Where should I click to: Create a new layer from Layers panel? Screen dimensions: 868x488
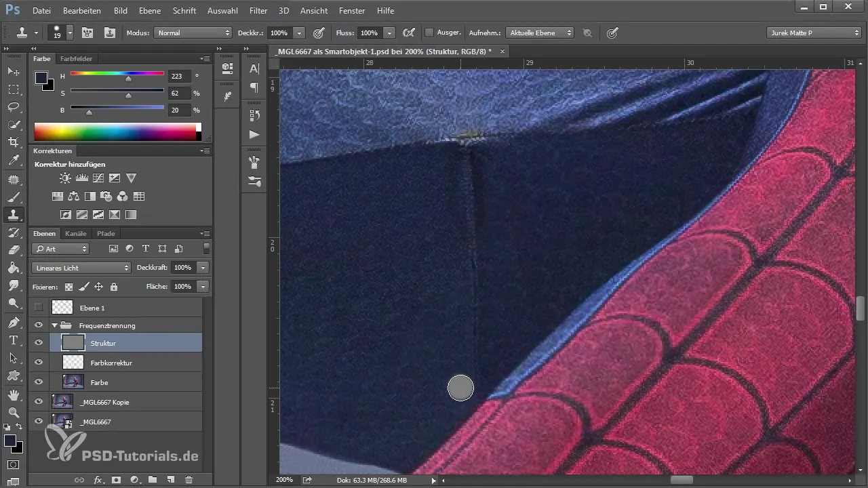171,480
